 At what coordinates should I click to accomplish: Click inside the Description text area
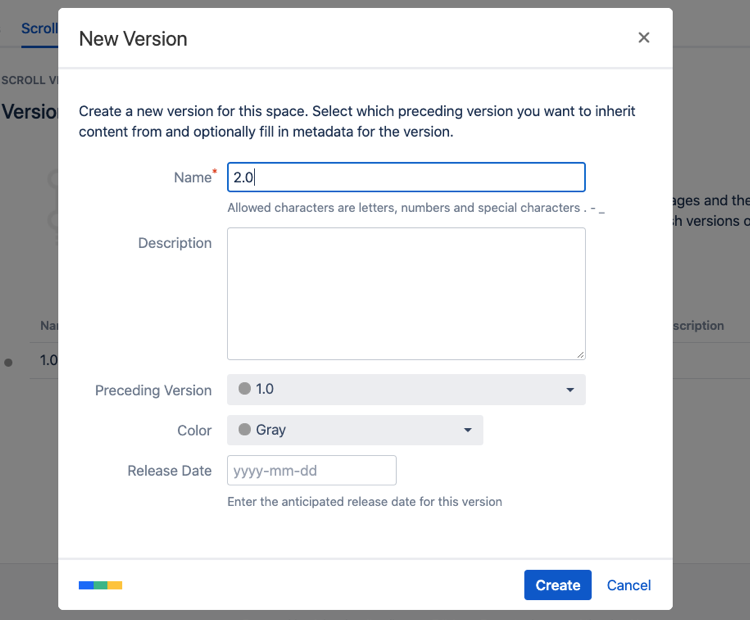pyautogui.click(x=406, y=293)
